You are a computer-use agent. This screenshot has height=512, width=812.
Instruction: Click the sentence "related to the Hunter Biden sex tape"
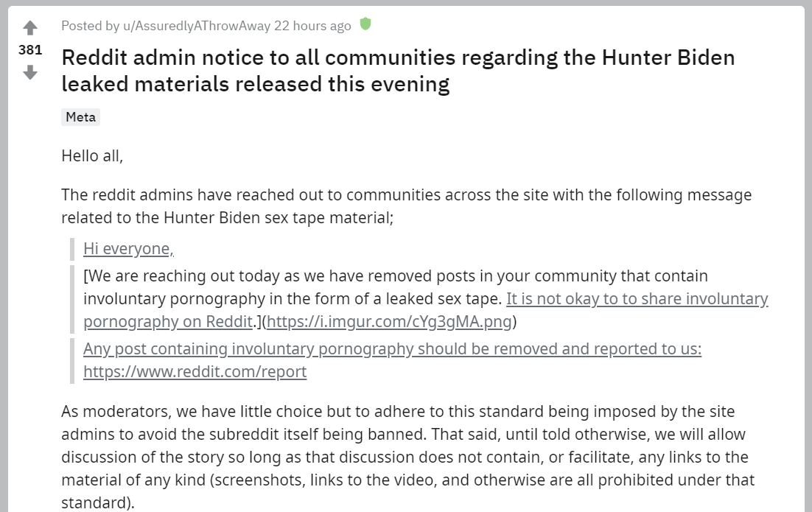pyautogui.click(x=228, y=217)
